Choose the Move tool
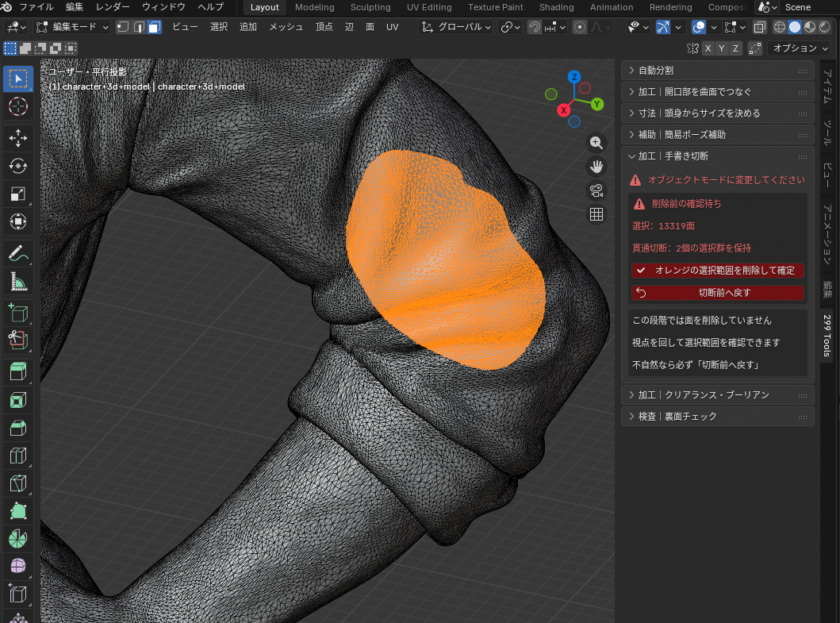The height and width of the screenshot is (623, 840). pos(18,138)
